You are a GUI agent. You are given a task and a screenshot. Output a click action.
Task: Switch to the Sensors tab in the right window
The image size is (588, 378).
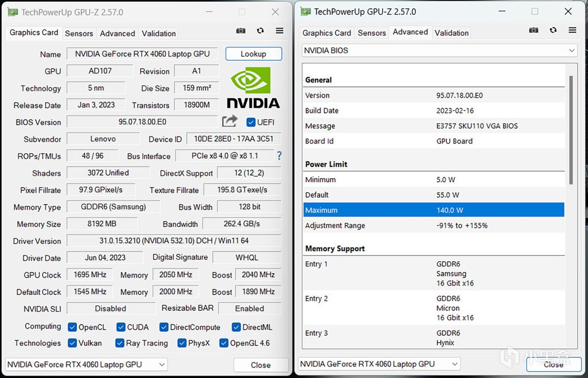(x=372, y=33)
